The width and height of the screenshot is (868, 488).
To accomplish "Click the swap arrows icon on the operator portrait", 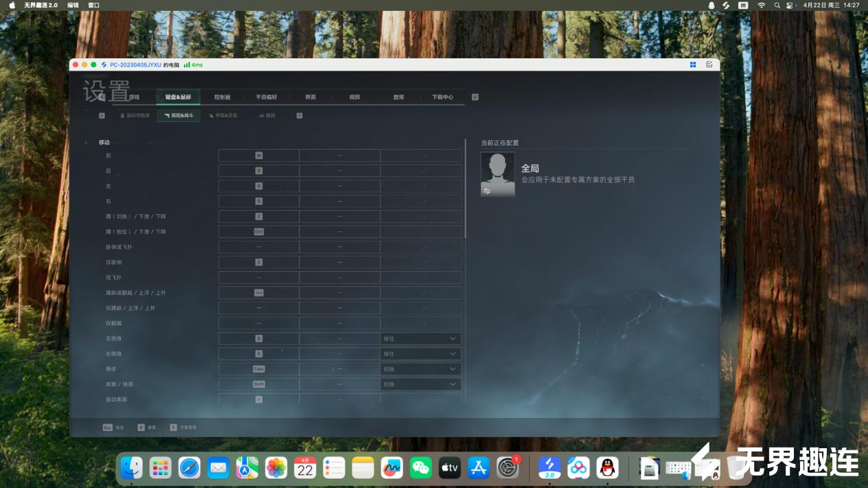I will point(487,191).
